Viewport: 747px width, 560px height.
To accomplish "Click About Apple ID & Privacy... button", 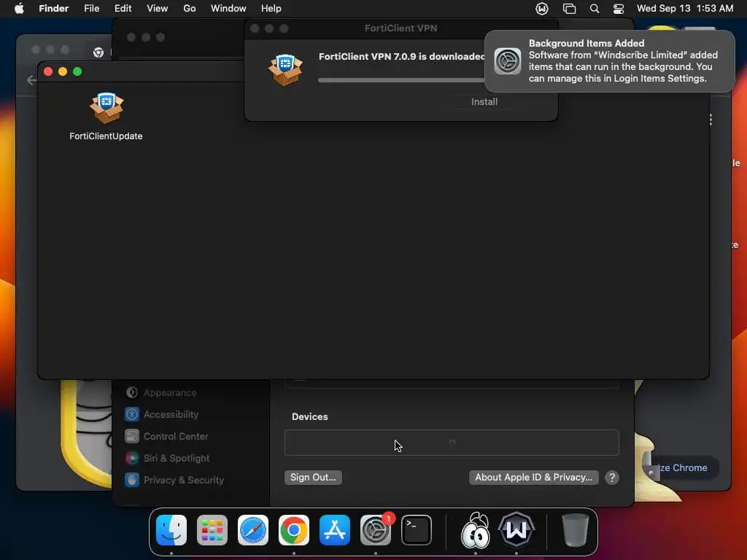I will coord(533,477).
